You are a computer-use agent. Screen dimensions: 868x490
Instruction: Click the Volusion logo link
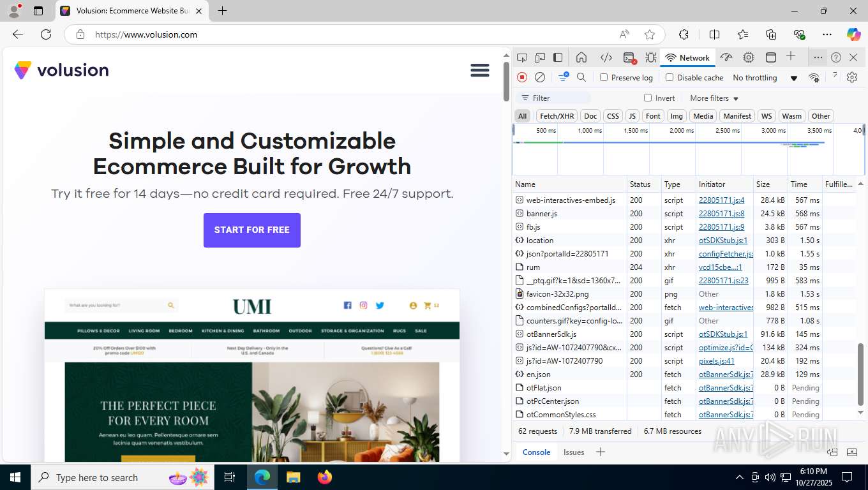(62, 70)
